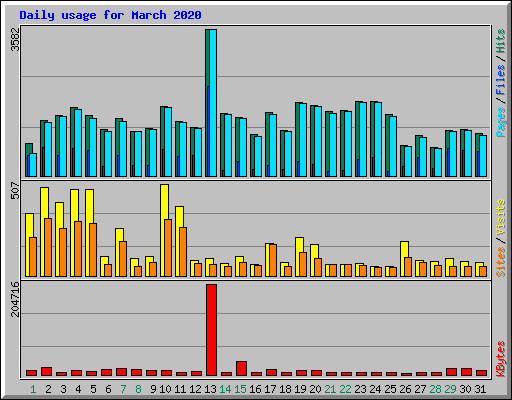Click the Hits legend label
Image resolution: width=512 pixels, height=400 pixels.
(x=500, y=41)
